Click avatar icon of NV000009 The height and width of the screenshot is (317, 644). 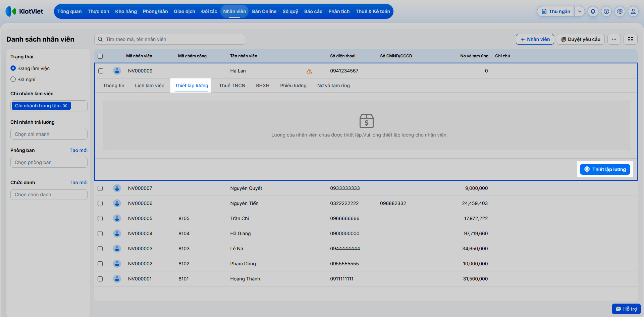tap(117, 71)
